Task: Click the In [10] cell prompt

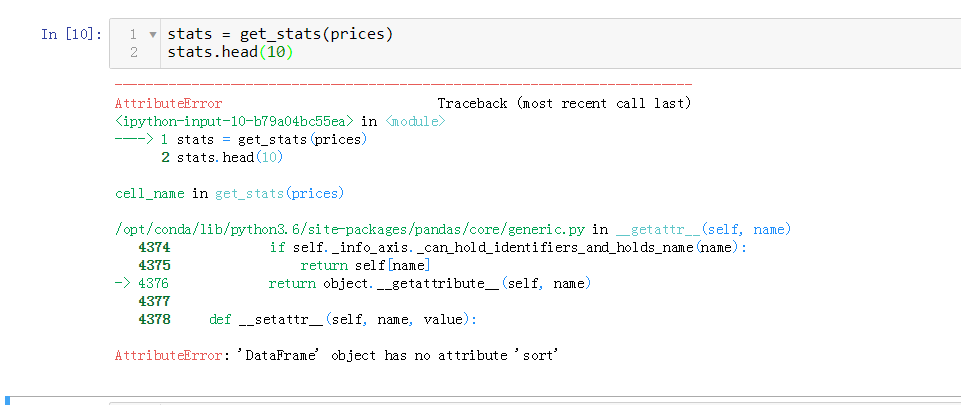Action: 71,34
